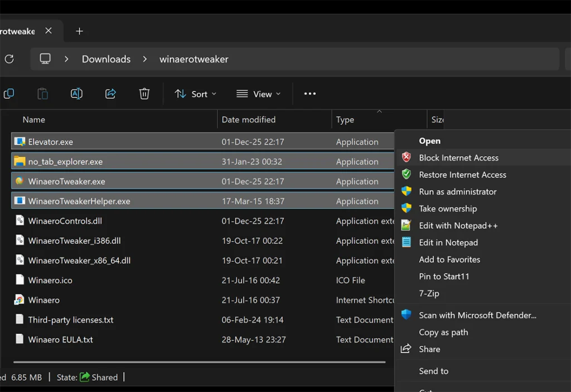The image size is (571, 392).
Task: Choose Scan with Microsoft Defender option
Action: pos(477,315)
